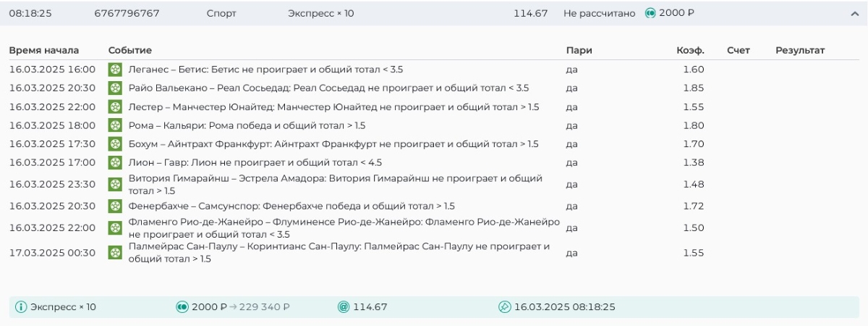
Task: Click the 1.48 coefficient value
Action: [x=694, y=185]
